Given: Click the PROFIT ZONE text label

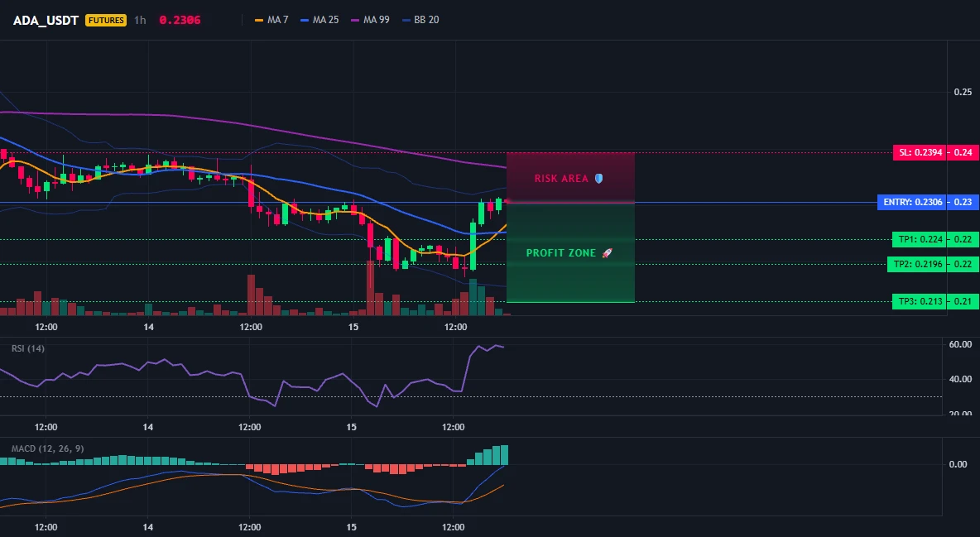Looking at the screenshot, I should click(560, 253).
